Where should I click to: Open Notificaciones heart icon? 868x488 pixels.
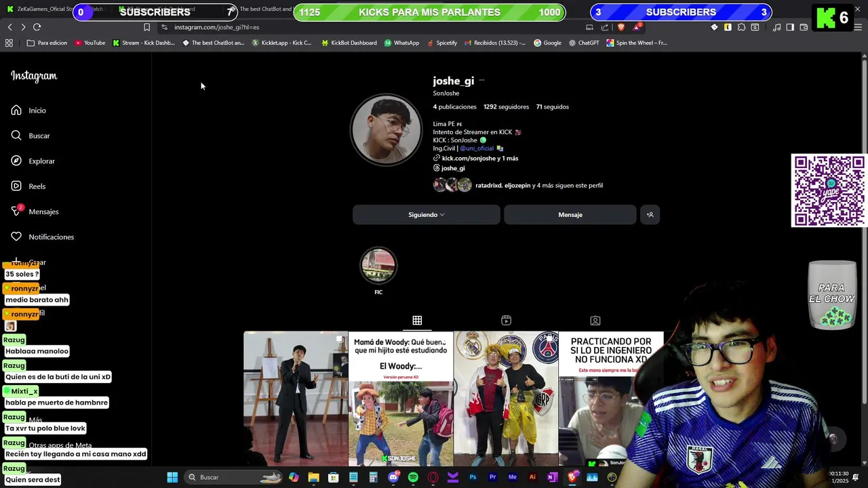point(16,237)
